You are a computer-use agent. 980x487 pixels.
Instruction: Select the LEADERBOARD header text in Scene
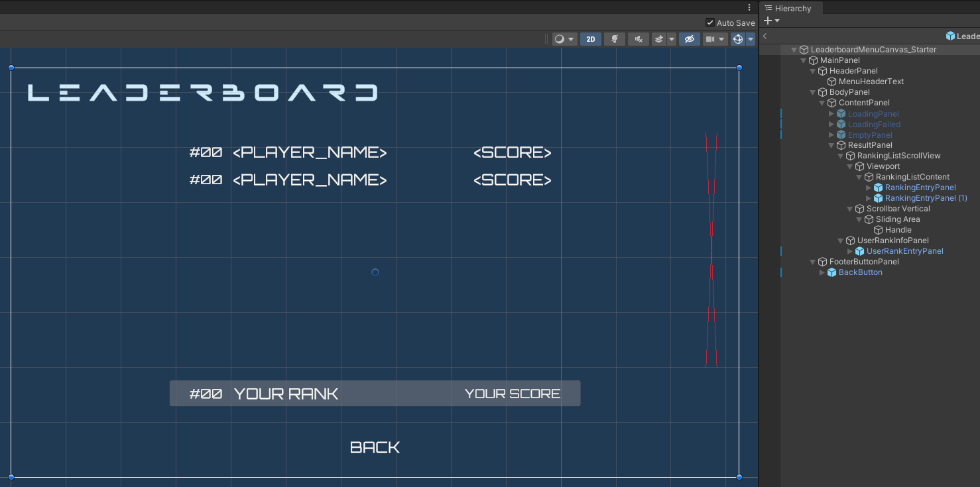coord(202,92)
